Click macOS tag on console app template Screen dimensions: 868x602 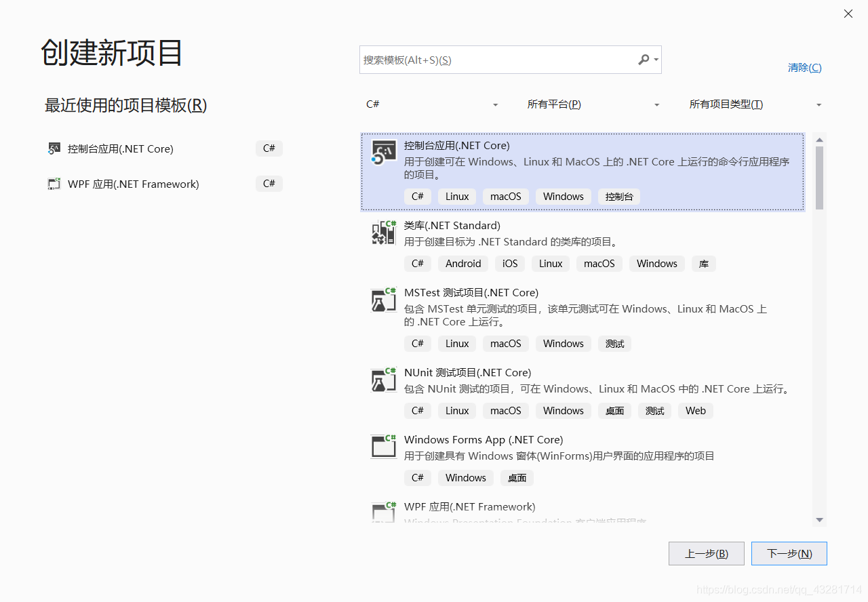506,197
